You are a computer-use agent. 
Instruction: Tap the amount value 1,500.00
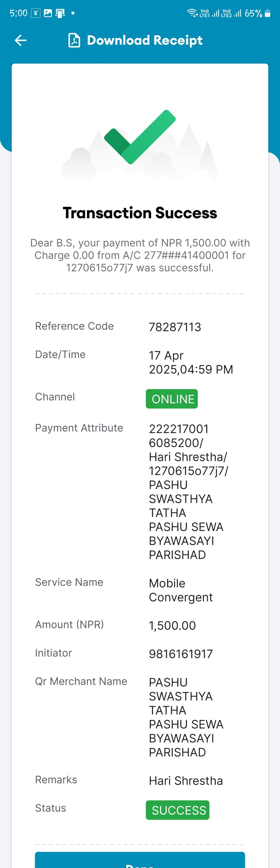(x=172, y=625)
